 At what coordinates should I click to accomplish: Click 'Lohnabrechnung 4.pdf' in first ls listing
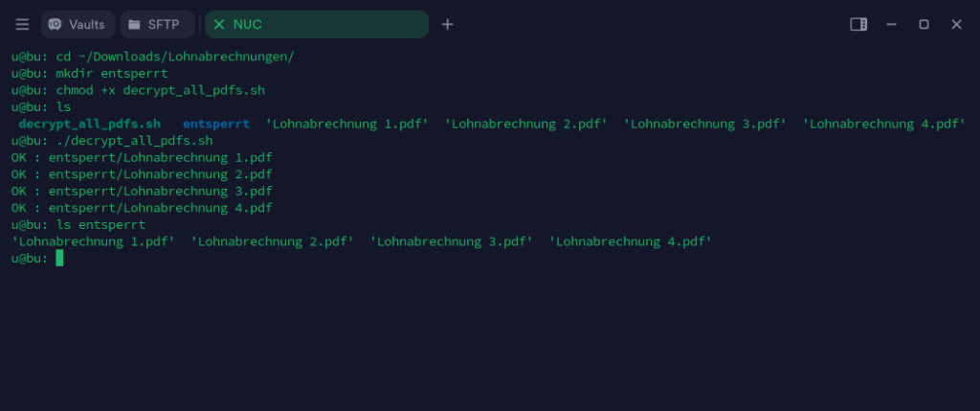[x=883, y=124]
